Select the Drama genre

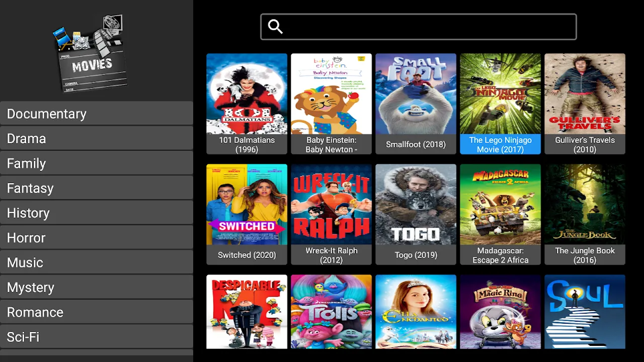[x=97, y=138]
